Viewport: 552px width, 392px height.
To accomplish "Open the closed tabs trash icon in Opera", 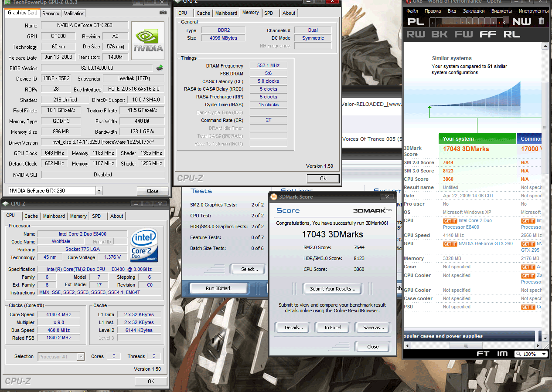I will pyautogui.click(x=542, y=21).
